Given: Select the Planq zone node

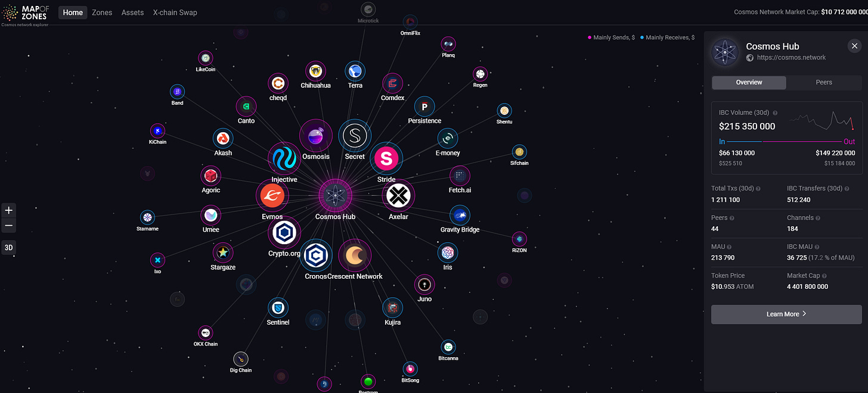Looking at the screenshot, I should pyautogui.click(x=448, y=44).
